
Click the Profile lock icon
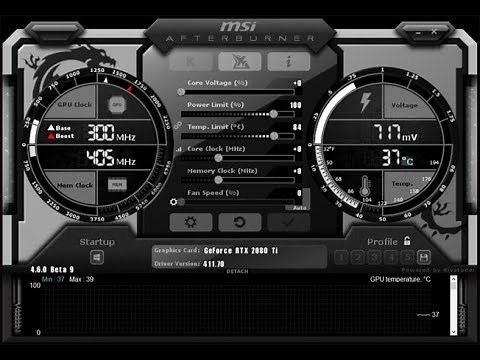407,241
